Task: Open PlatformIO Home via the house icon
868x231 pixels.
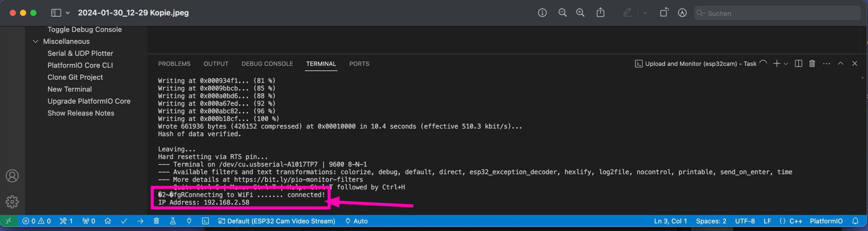Action: (108, 221)
